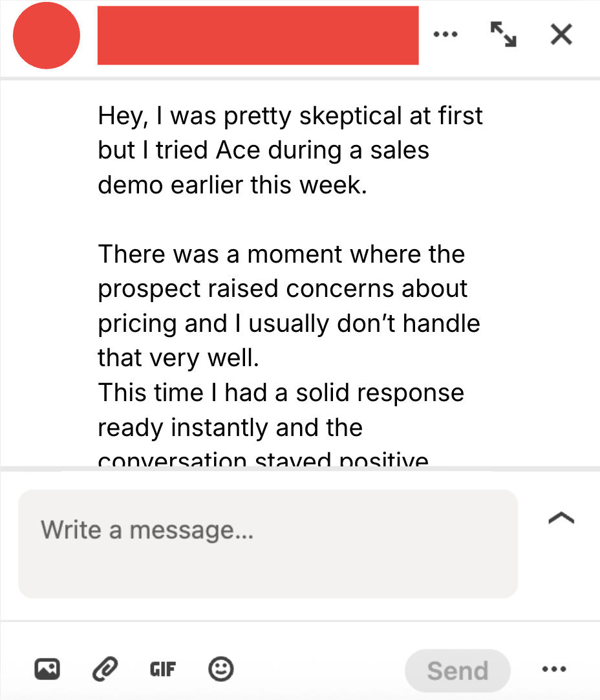The image size is (600, 700).
Task: Select the GIF insertion icon
Action: point(162,670)
